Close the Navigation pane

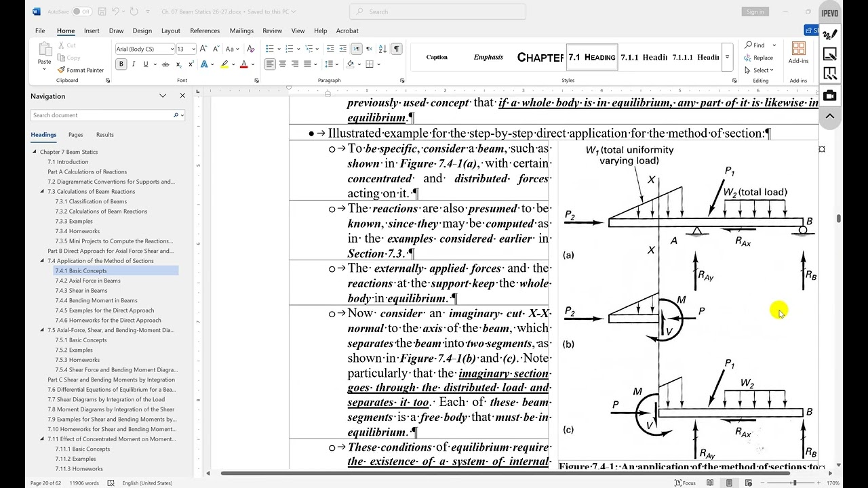click(x=182, y=96)
